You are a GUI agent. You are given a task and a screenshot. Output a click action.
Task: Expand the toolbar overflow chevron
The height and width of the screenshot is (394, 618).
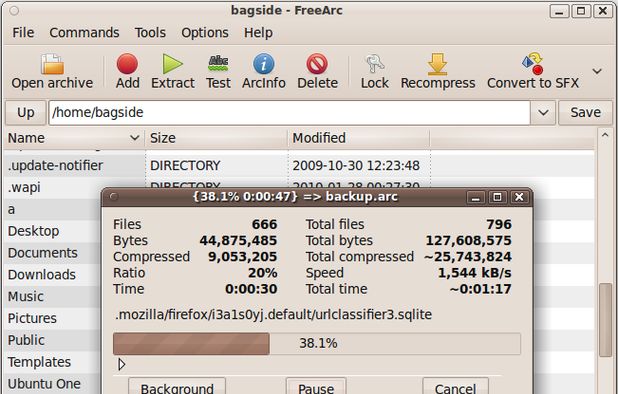coord(597,71)
